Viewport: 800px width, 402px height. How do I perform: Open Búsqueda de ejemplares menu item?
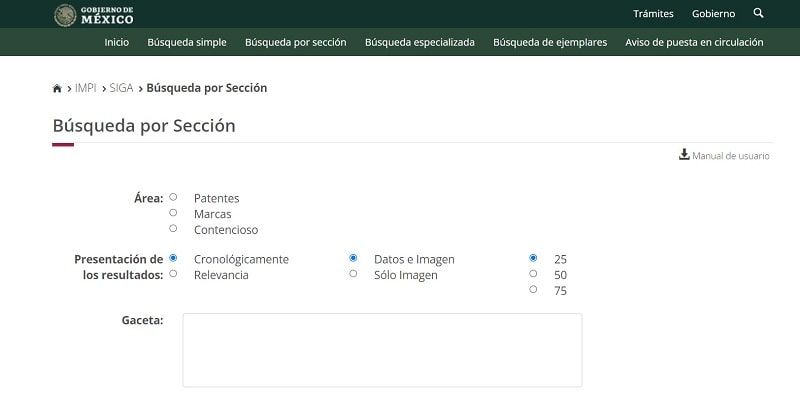pyautogui.click(x=550, y=42)
